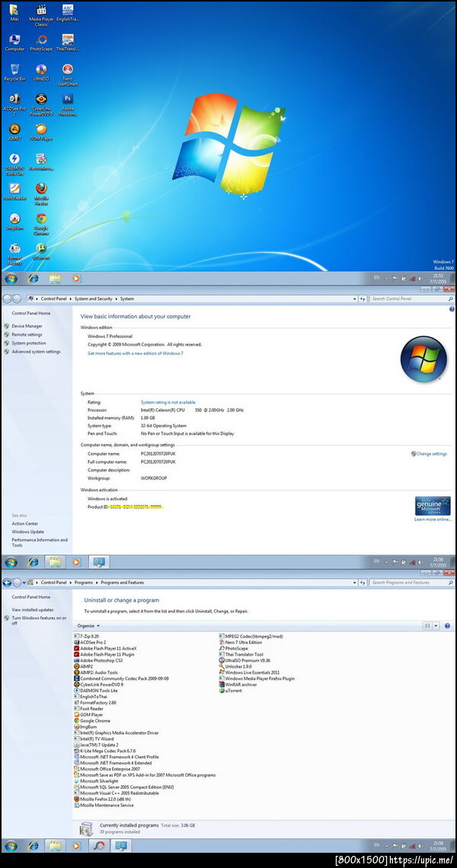The width and height of the screenshot is (457, 868).
Task: Select Nero 7 Ultra Edition entry
Action: pos(241,642)
